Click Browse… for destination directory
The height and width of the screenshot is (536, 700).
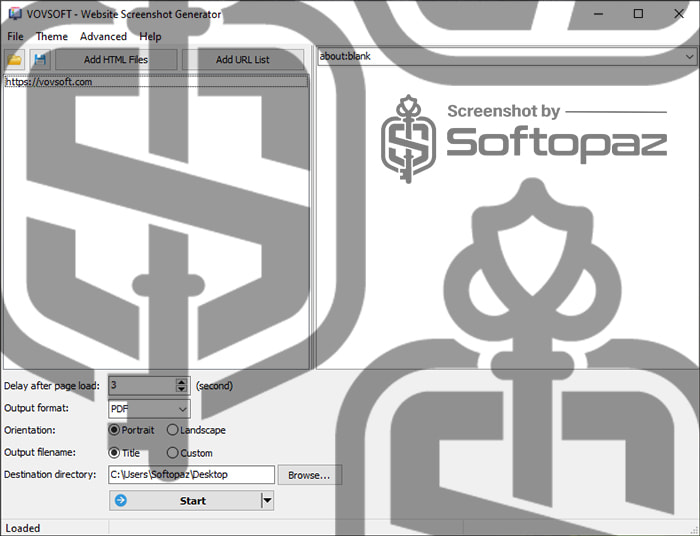pos(309,475)
